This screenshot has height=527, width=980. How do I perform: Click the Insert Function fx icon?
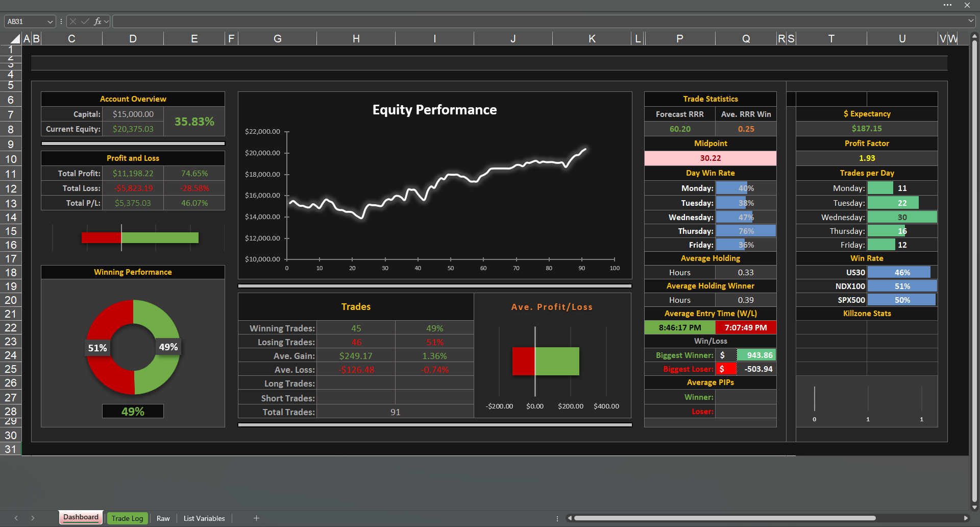[97, 21]
